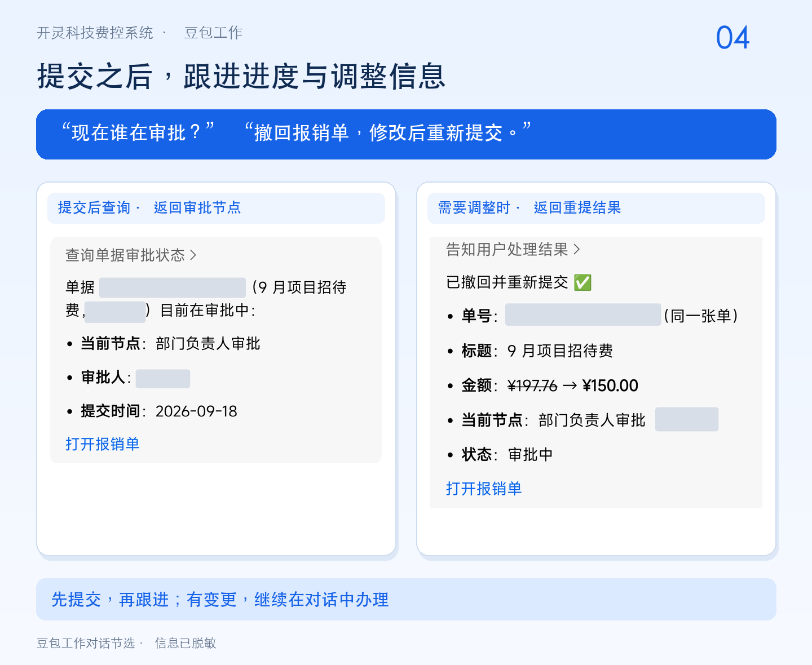812x665 pixels.
Task: Open the left card's 打开报销单 link
Action: pos(102,444)
